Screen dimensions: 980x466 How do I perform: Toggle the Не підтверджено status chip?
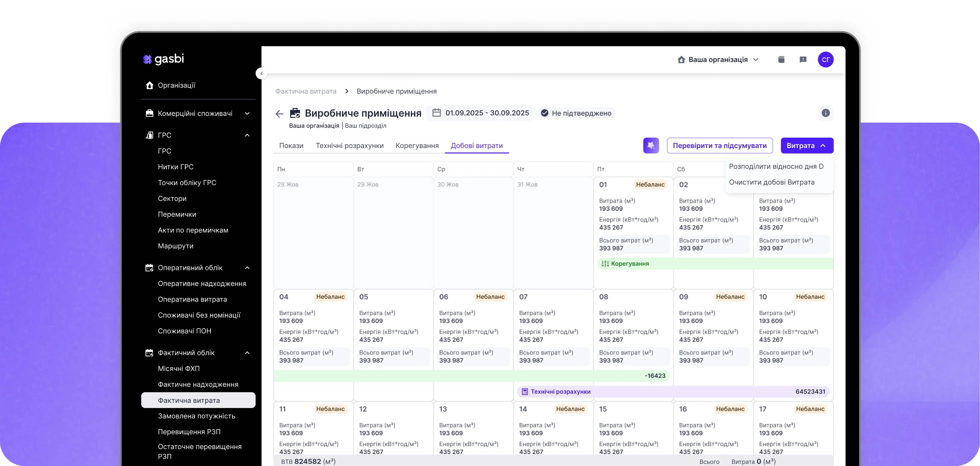(x=576, y=113)
